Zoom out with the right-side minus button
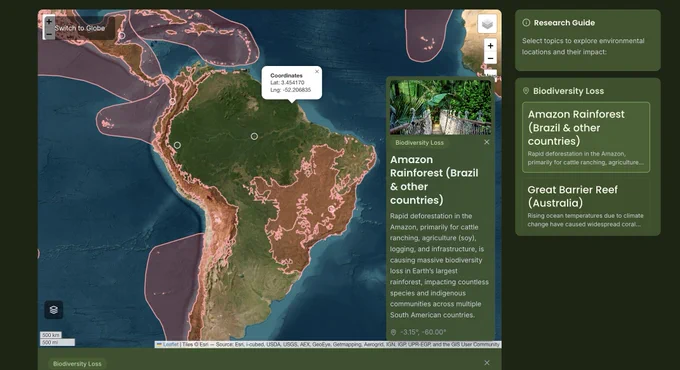 (490, 58)
